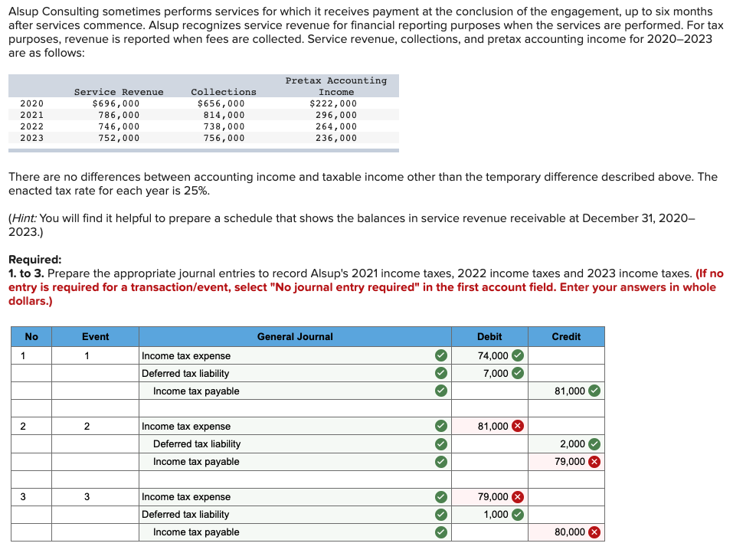The width and height of the screenshot is (756, 553).
Task: Select entry 3 Deferred tax liability account field
Action: 295,515
